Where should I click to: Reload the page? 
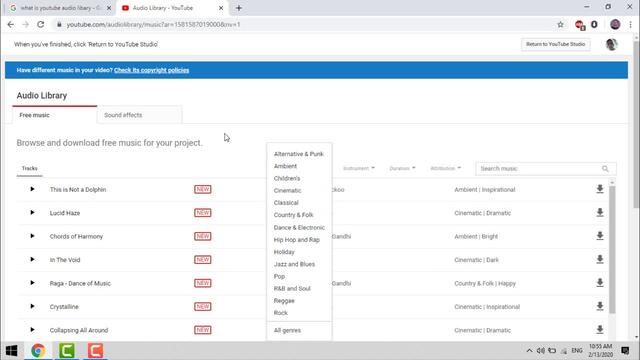pyautogui.click(x=40, y=24)
